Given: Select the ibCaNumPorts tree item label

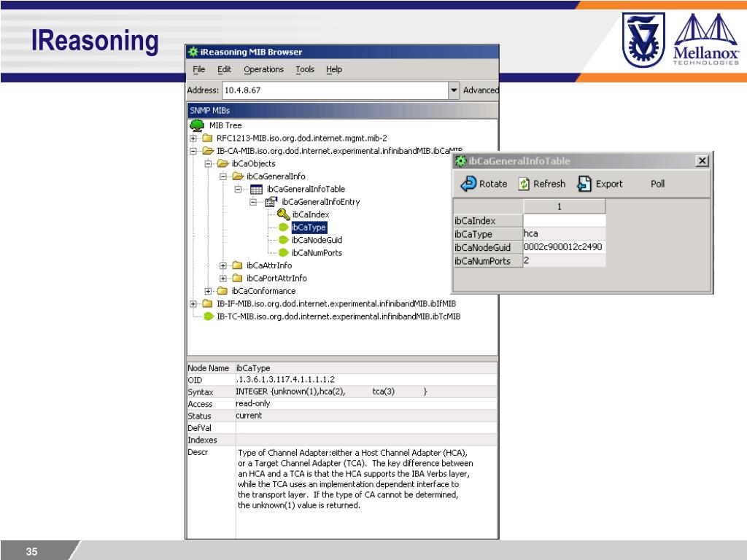Looking at the screenshot, I should [317, 253].
